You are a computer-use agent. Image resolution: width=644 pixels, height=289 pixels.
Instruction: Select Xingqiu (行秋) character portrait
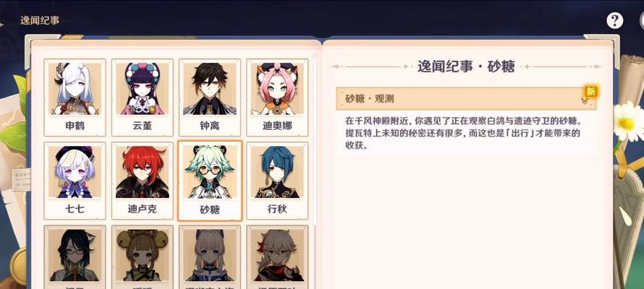coord(277,181)
